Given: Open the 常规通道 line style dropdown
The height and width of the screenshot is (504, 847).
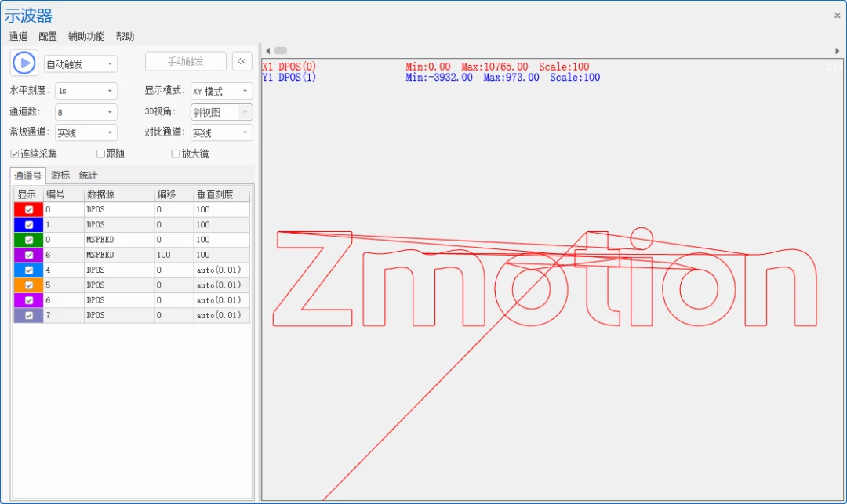Looking at the screenshot, I should [86, 132].
